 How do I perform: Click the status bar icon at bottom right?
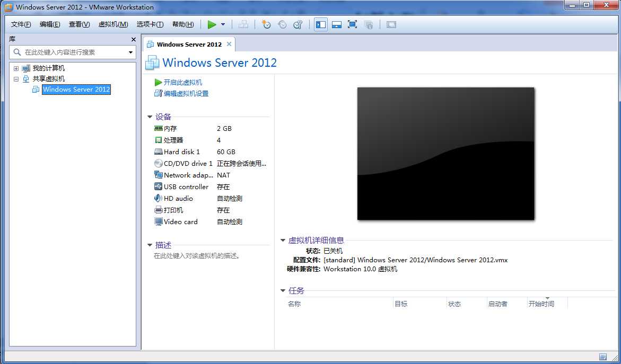(603, 357)
